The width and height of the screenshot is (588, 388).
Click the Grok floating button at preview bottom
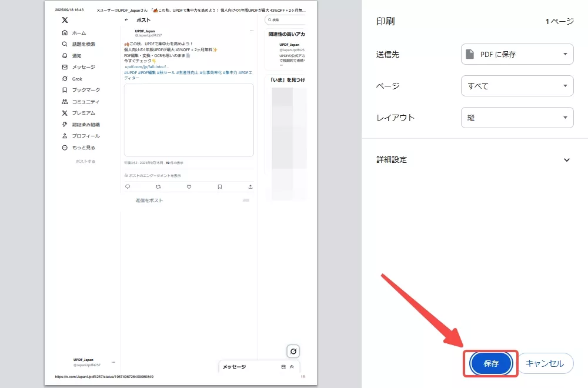tap(293, 352)
